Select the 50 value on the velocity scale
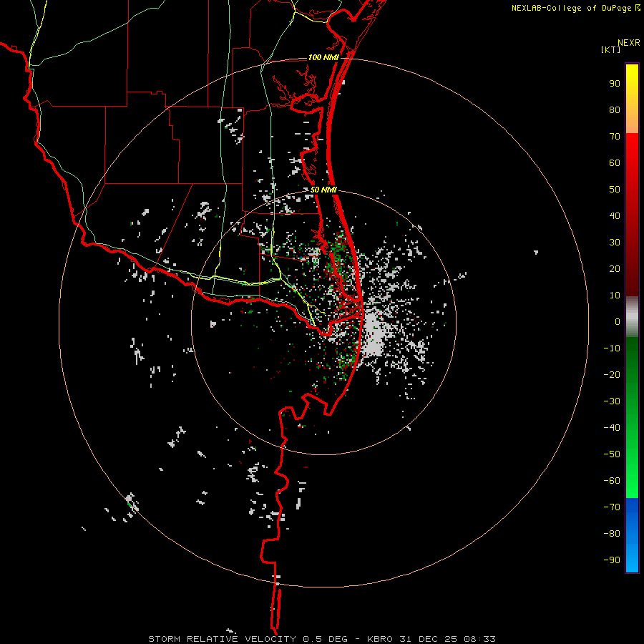The height and width of the screenshot is (644, 644). (615, 190)
